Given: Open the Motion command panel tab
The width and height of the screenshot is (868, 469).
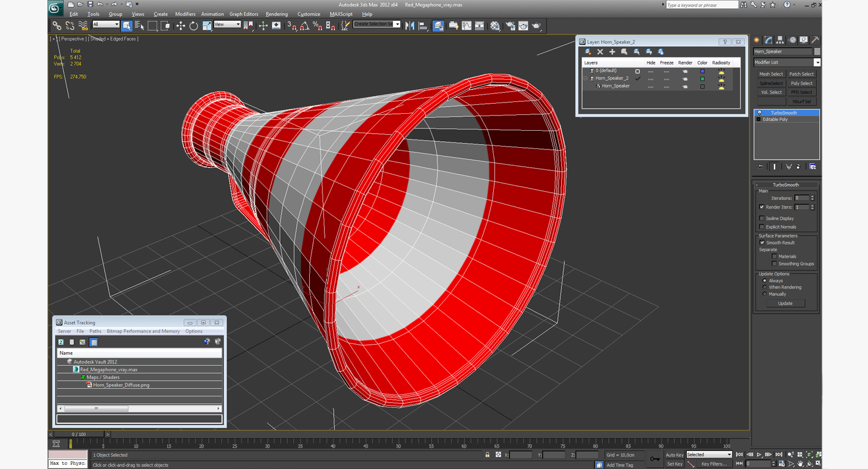Looking at the screenshot, I should point(792,40).
